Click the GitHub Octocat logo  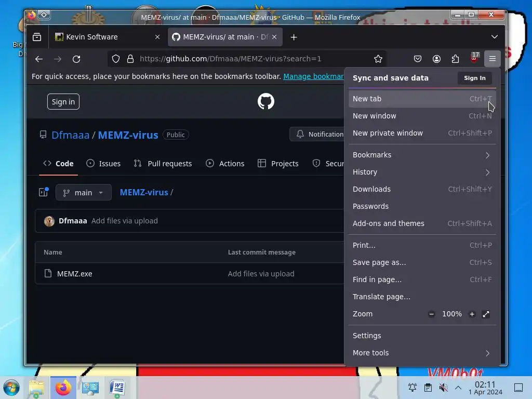click(265, 101)
